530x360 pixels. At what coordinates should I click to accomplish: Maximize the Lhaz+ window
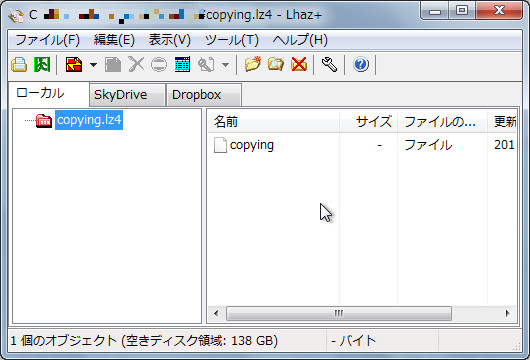(x=462, y=11)
